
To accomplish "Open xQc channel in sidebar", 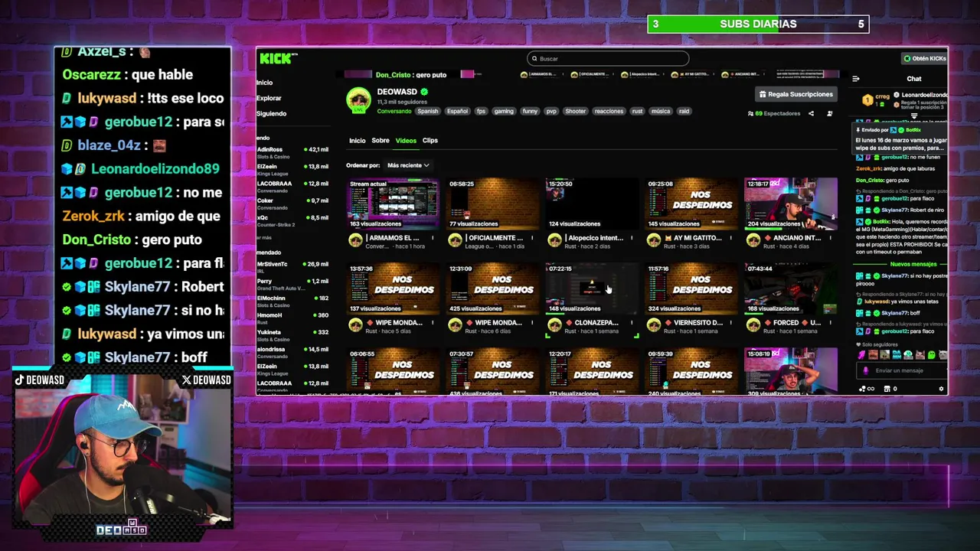I will coord(292,220).
